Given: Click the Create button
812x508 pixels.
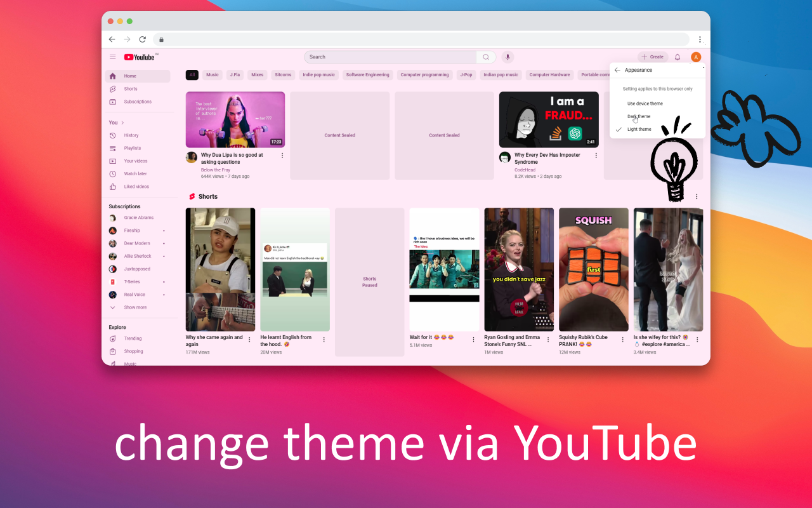Looking at the screenshot, I should click(x=653, y=57).
